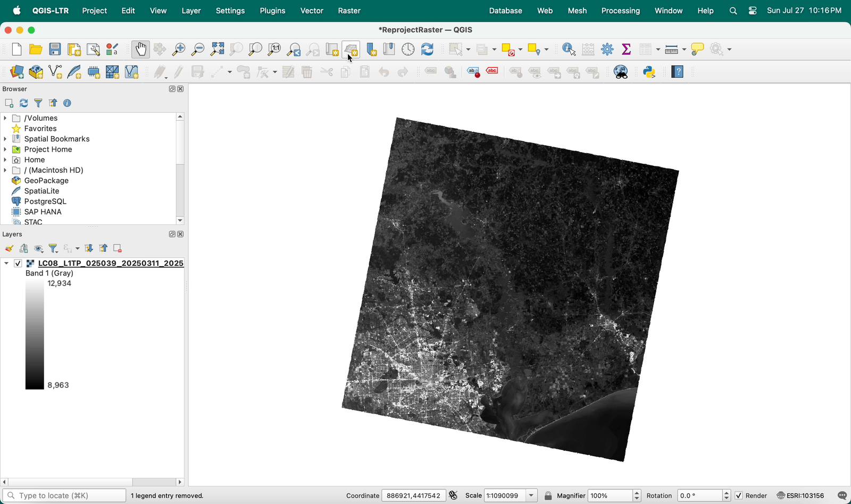
Task: Click the grayscale legend color ramp
Action: [35, 335]
